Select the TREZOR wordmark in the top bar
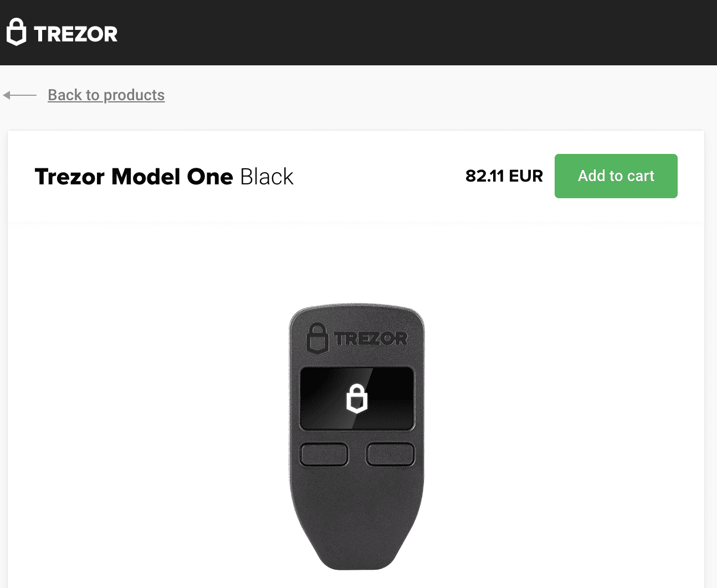The image size is (717, 588). point(75,33)
